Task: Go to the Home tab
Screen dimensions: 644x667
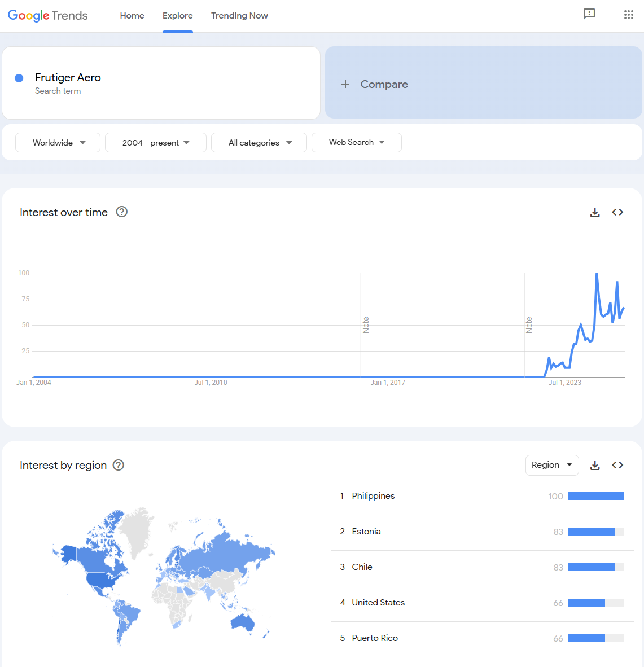Action: (132, 16)
